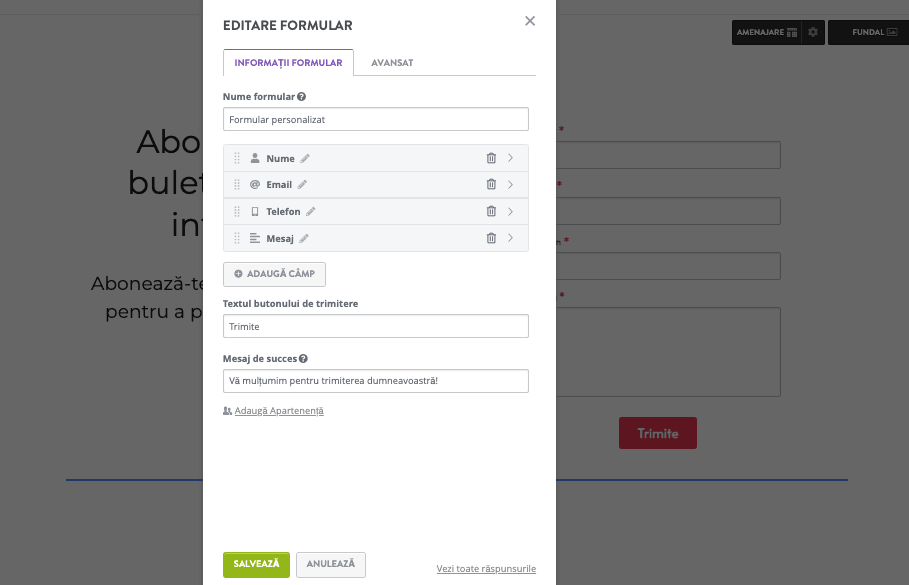Edit the Nume field label with pencil icon
This screenshot has width=909, height=585.
pyautogui.click(x=304, y=157)
